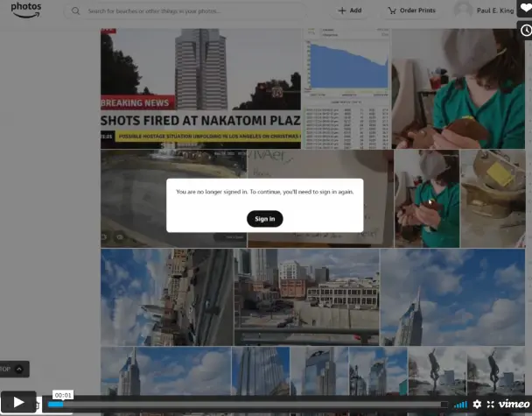Screen dimensions: 532x416
Task: Click the search magnifier icon
Action: 75,11
